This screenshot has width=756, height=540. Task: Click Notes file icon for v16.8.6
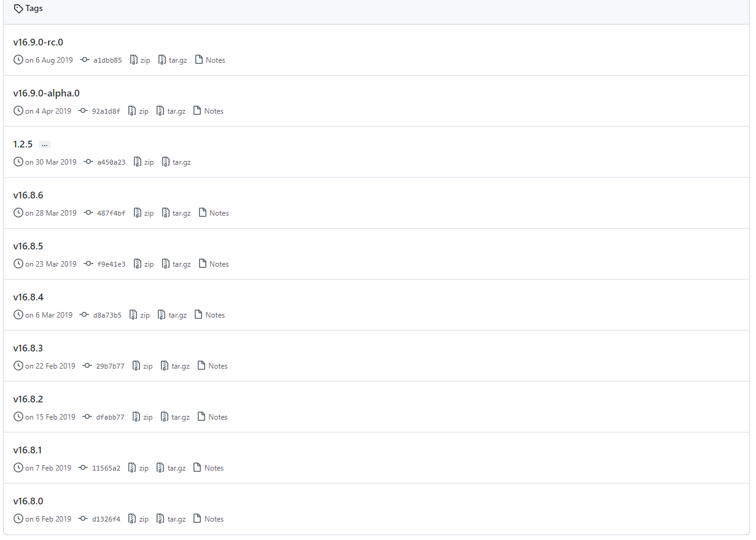coord(203,213)
